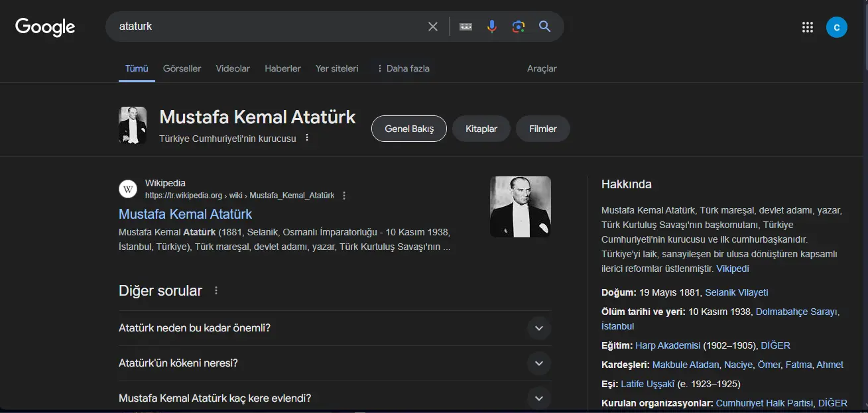Image resolution: width=868 pixels, height=413 pixels.
Task: Start voice search with microphone icon
Action: point(492,27)
